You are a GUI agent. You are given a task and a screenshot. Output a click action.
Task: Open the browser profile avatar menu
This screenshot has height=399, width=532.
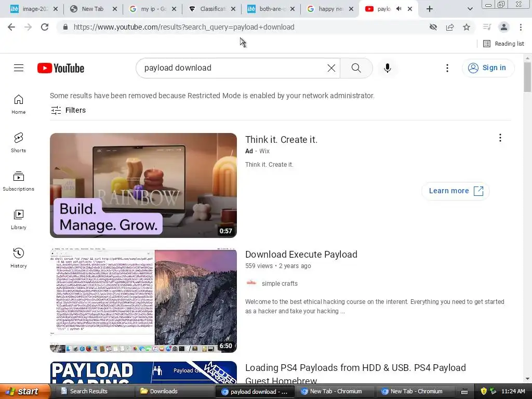tap(504, 27)
